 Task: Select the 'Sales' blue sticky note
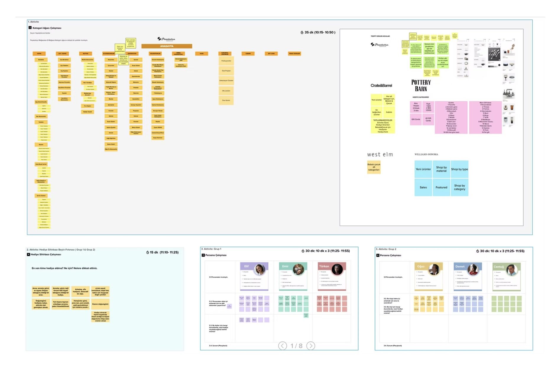coord(423,187)
